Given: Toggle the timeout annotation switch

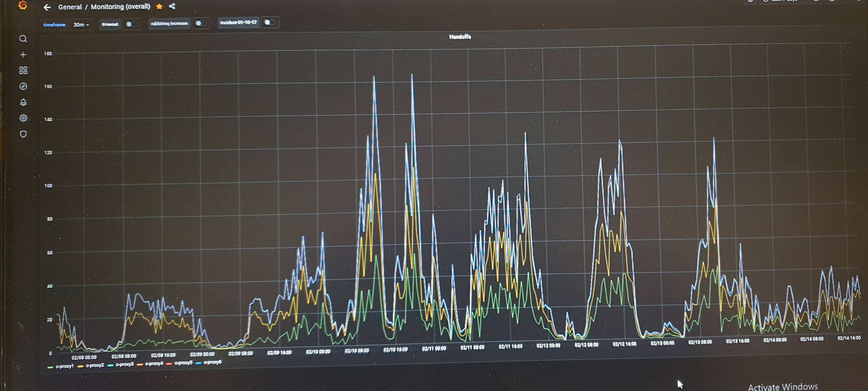Looking at the screenshot, I should point(131,24).
